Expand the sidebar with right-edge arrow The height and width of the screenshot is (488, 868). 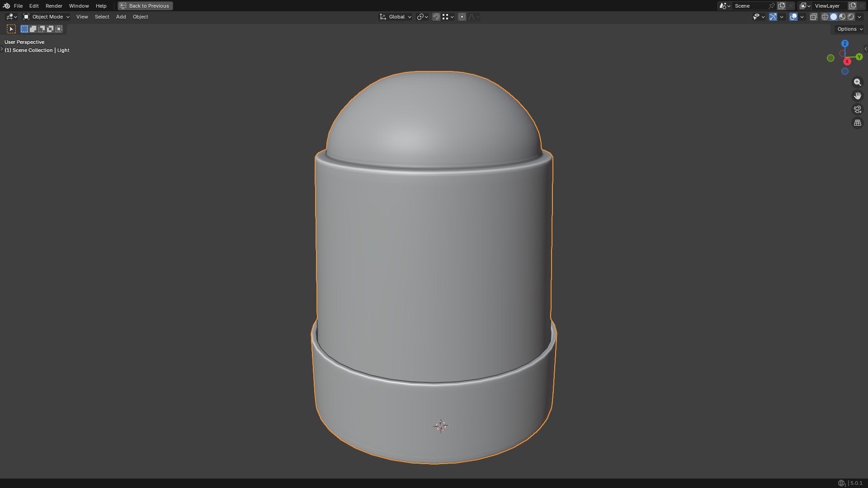(865, 49)
